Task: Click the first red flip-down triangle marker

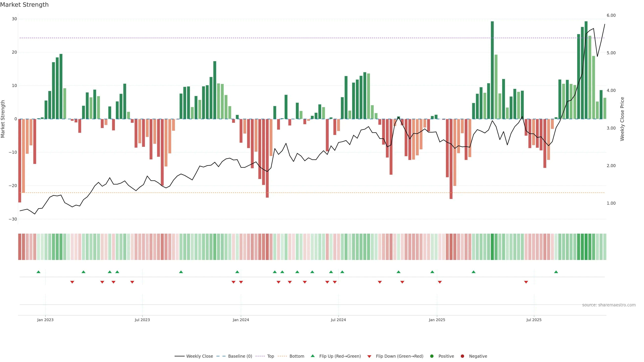Action: pyautogui.click(x=72, y=282)
